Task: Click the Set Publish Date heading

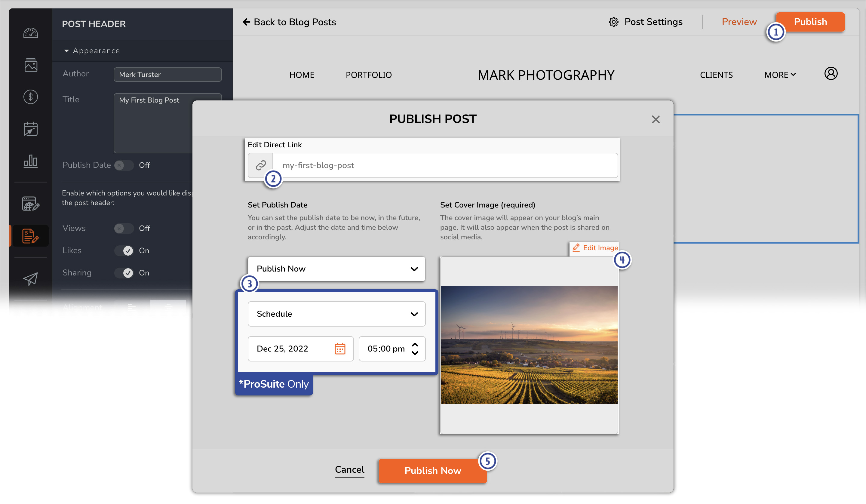Action: click(x=277, y=205)
